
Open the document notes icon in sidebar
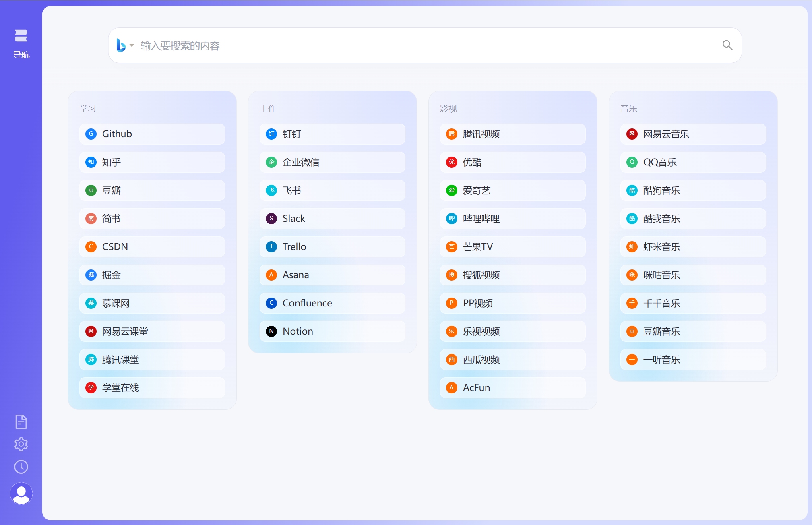[21, 422]
